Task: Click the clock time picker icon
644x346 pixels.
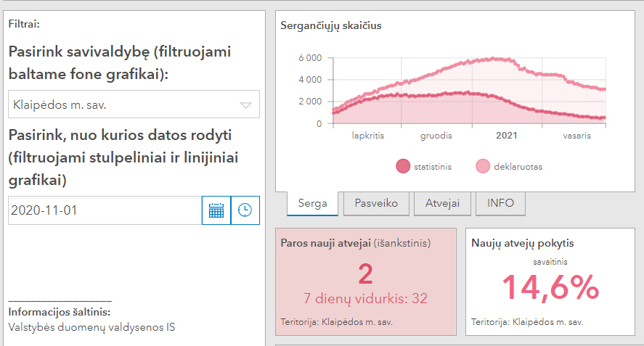Action: (x=245, y=210)
